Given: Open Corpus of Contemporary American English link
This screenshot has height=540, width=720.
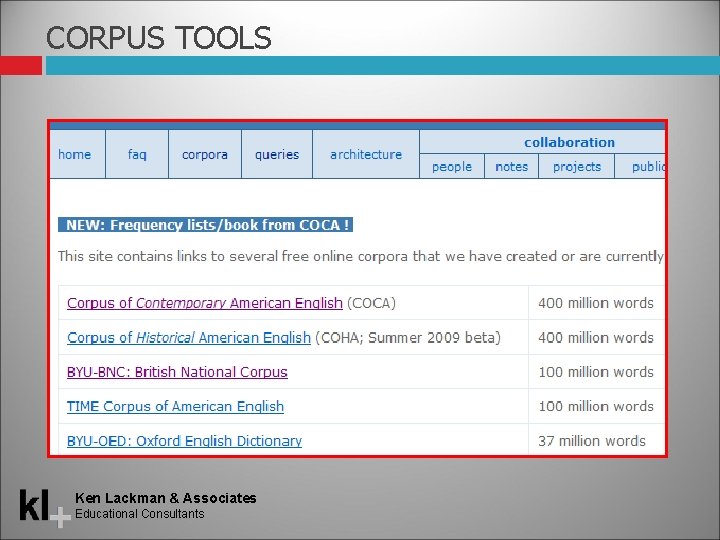Looking at the screenshot, I should coord(205,303).
